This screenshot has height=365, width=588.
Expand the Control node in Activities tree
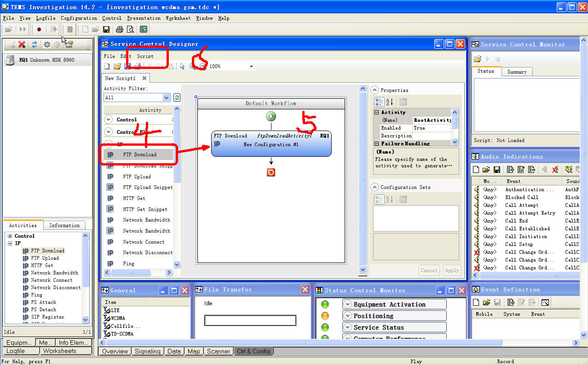10,236
